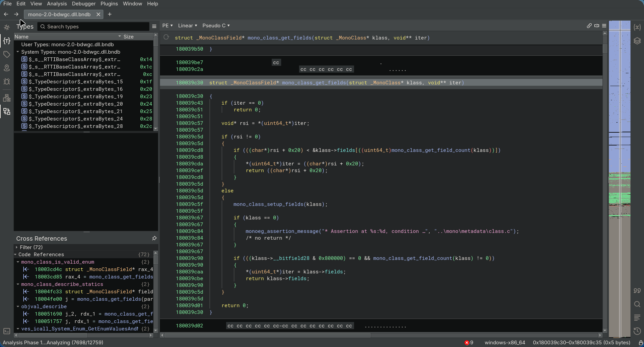Screen dimensions: 644x347
Task: Open the search icon on right sidebar
Action: tap(637, 304)
